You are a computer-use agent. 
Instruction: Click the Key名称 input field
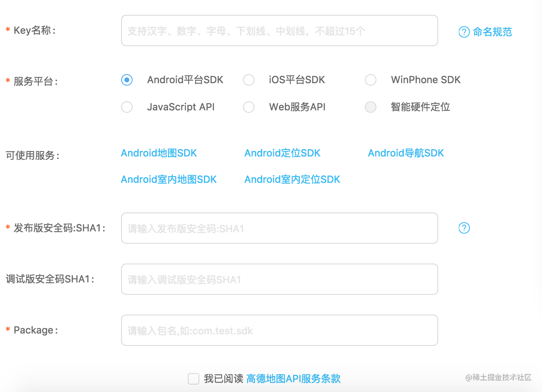click(279, 30)
